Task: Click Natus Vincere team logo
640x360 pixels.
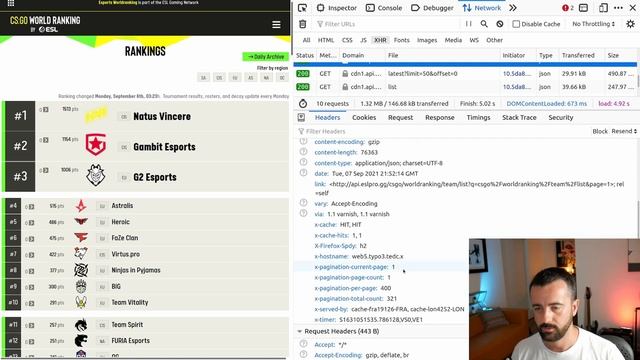Action: [96, 116]
